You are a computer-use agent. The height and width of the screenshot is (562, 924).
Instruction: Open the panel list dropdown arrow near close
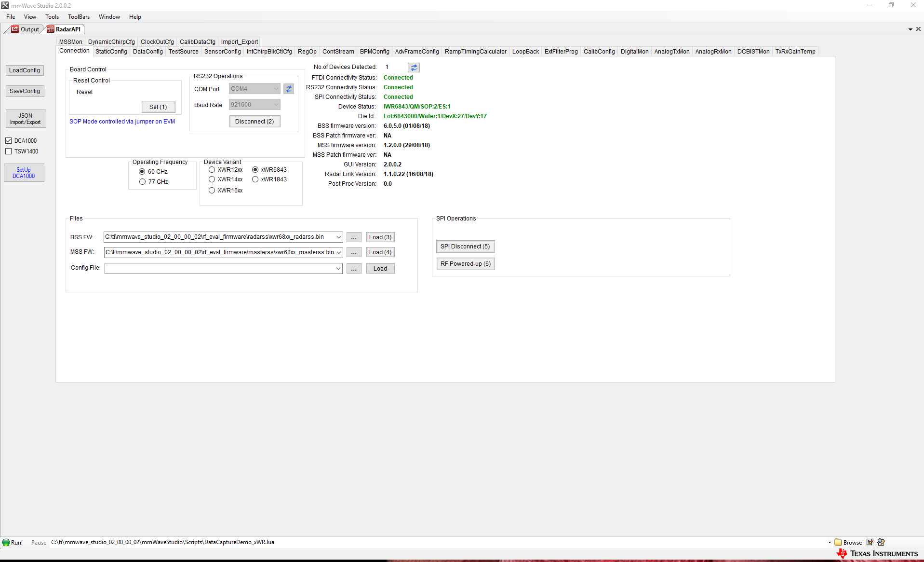(911, 29)
